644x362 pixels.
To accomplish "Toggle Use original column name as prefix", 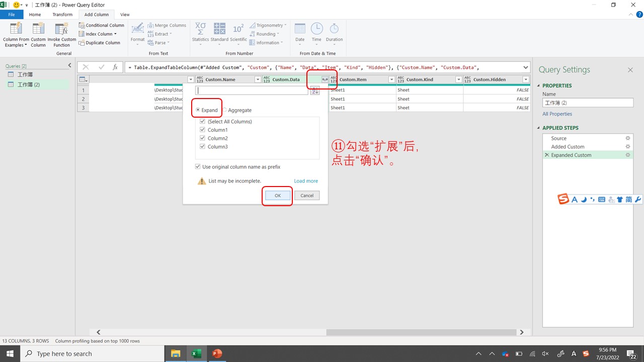I will [x=198, y=167].
